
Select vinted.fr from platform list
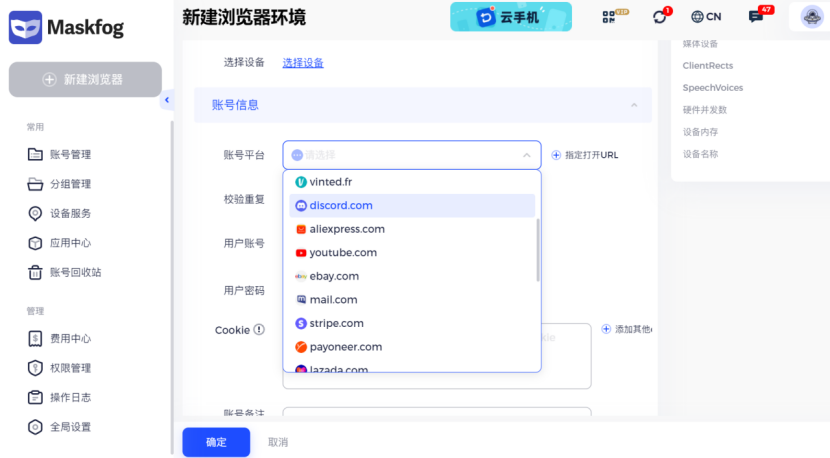tap(412, 182)
